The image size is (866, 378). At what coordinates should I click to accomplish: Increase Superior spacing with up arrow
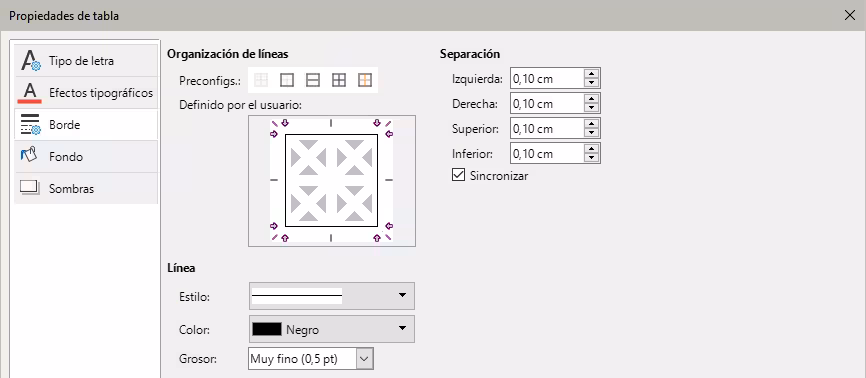pos(592,123)
